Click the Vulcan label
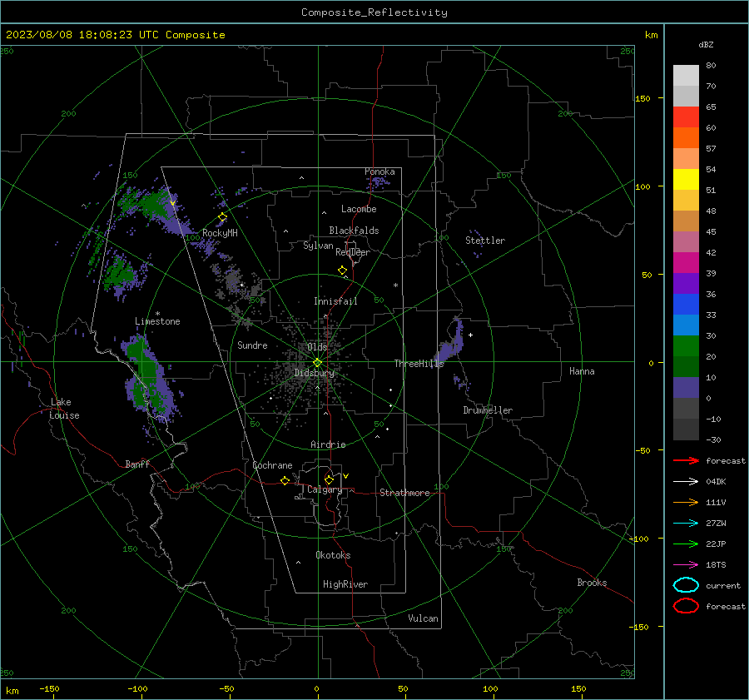The image size is (749, 700). (x=424, y=618)
